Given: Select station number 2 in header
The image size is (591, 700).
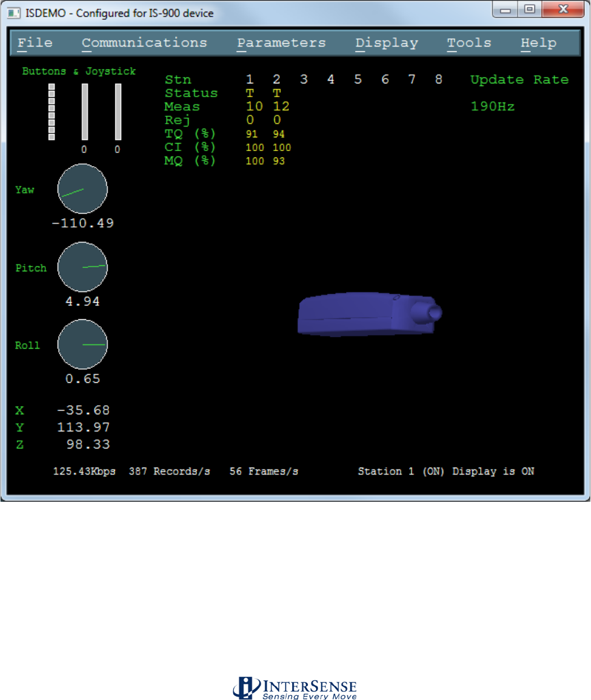Looking at the screenshot, I should tap(276, 79).
